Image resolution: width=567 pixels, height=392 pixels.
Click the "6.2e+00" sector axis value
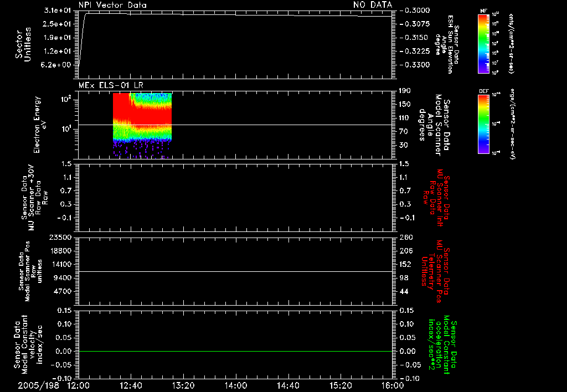pos(57,65)
